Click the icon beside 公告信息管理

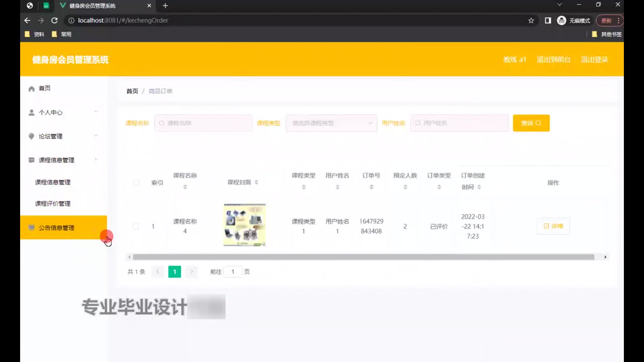pos(32,228)
